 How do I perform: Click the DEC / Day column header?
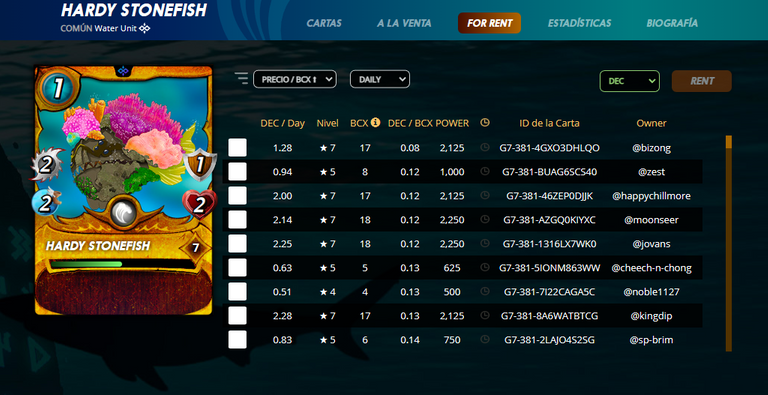pos(283,123)
